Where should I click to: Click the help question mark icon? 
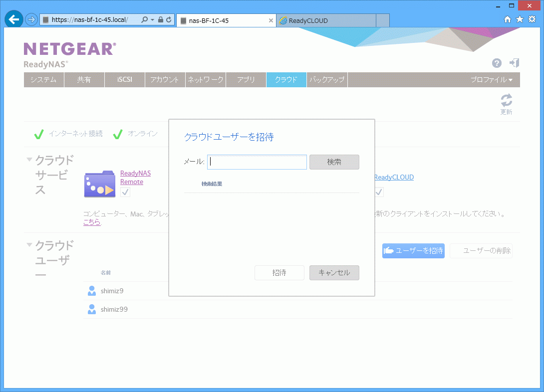coord(497,63)
